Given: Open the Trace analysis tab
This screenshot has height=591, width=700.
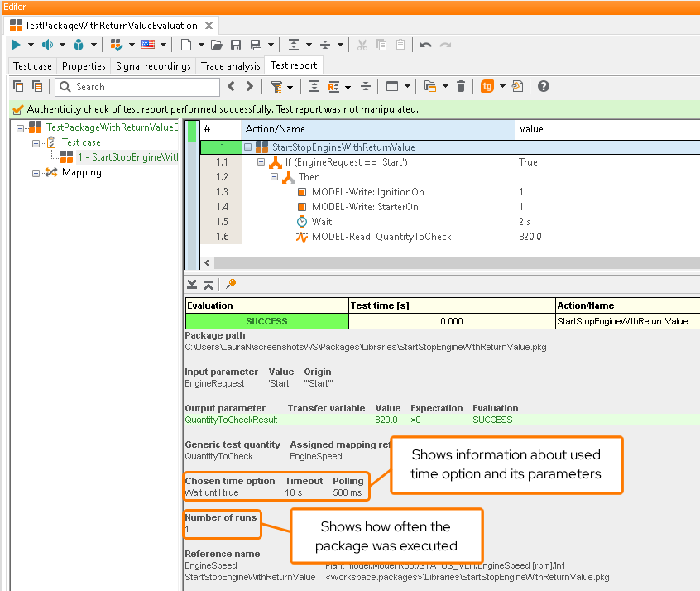Looking at the screenshot, I should click(230, 66).
